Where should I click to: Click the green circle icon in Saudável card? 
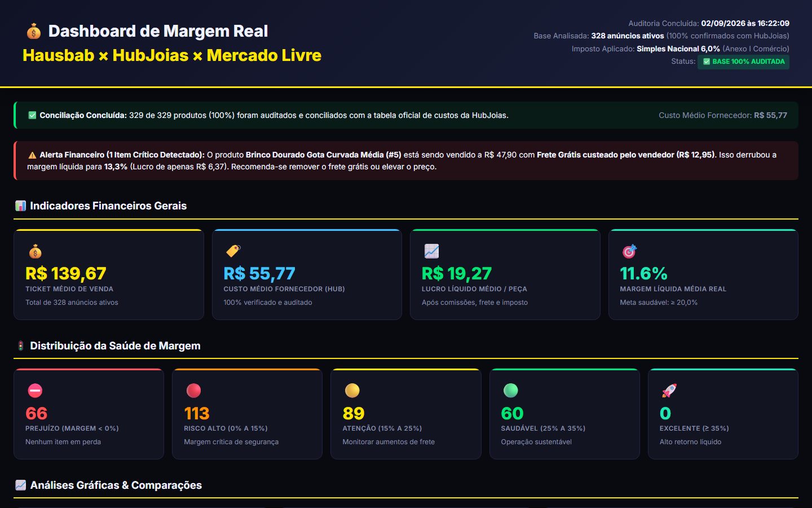(510, 391)
